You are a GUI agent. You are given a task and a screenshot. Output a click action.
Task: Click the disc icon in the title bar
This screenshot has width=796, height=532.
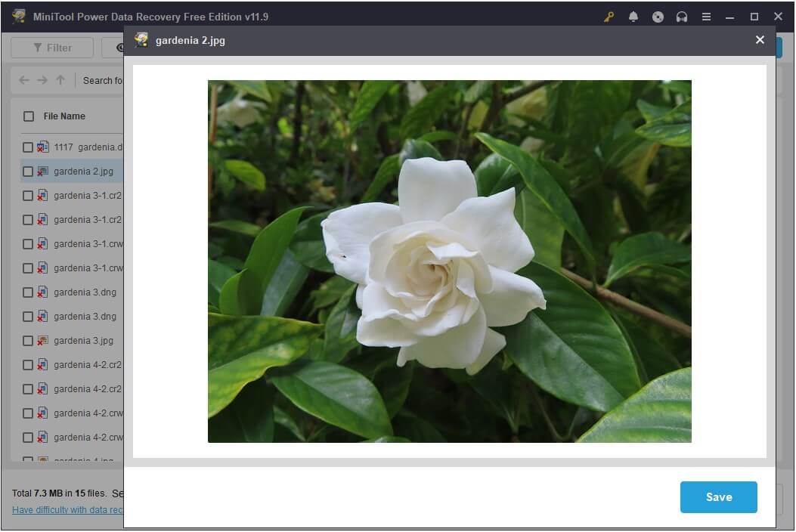(658, 17)
